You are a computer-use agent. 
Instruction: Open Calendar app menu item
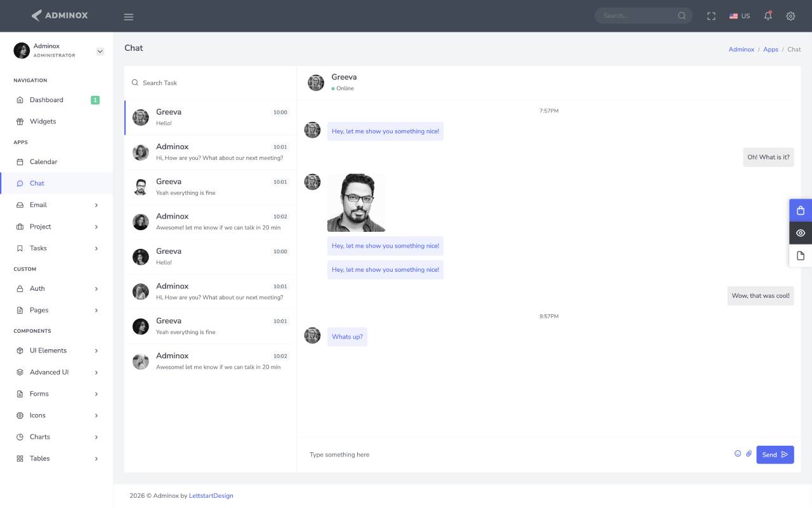coord(56,162)
